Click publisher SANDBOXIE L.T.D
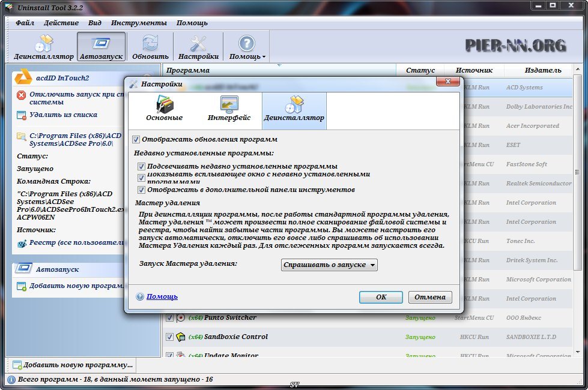This screenshot has height=390, width=588. click(531, 337)
